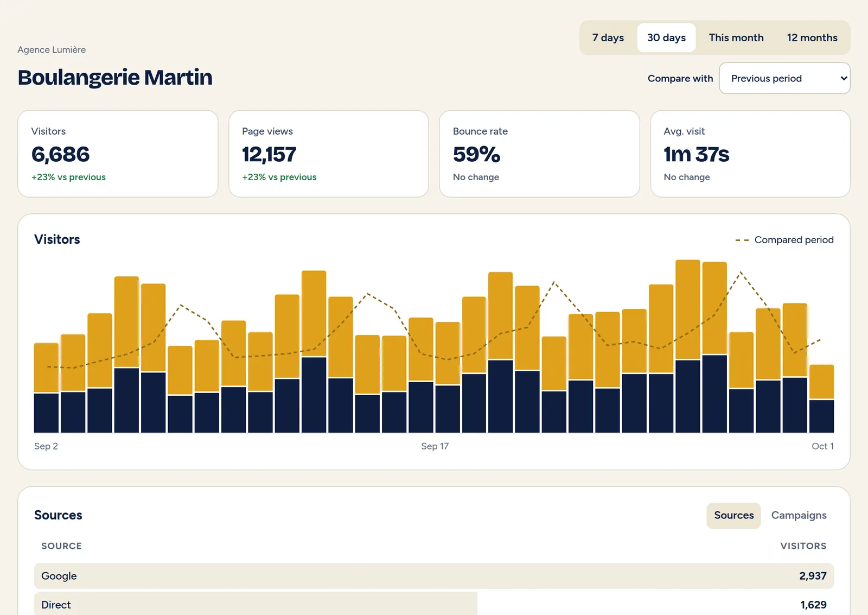Click the SOURCE column header
This screenshot has width=868, height=615.
(61, 546)
